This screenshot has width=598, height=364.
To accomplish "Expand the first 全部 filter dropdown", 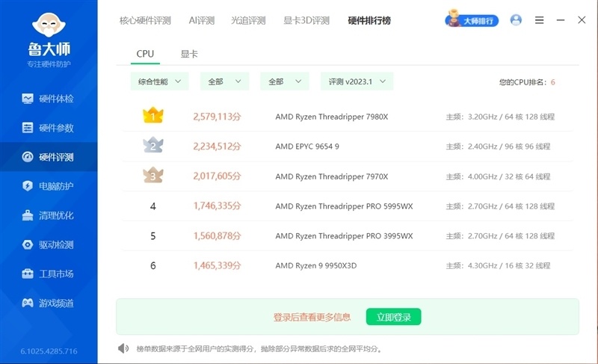I will pos(224,81).
